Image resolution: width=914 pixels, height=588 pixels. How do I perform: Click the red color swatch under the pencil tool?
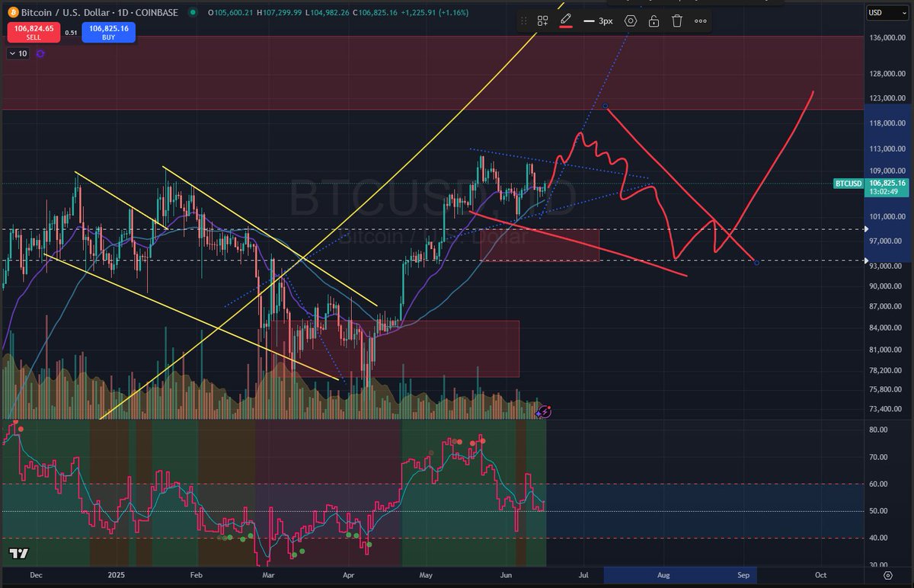click(565, 28)
